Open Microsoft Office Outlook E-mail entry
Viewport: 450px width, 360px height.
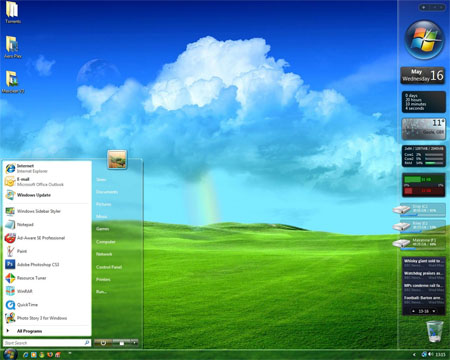[47, 182]
